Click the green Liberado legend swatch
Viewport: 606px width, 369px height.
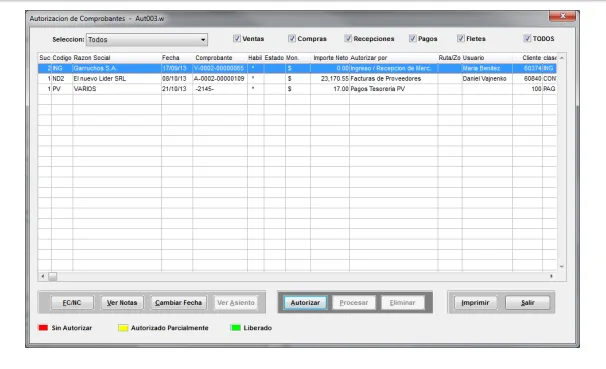[235, 328]
